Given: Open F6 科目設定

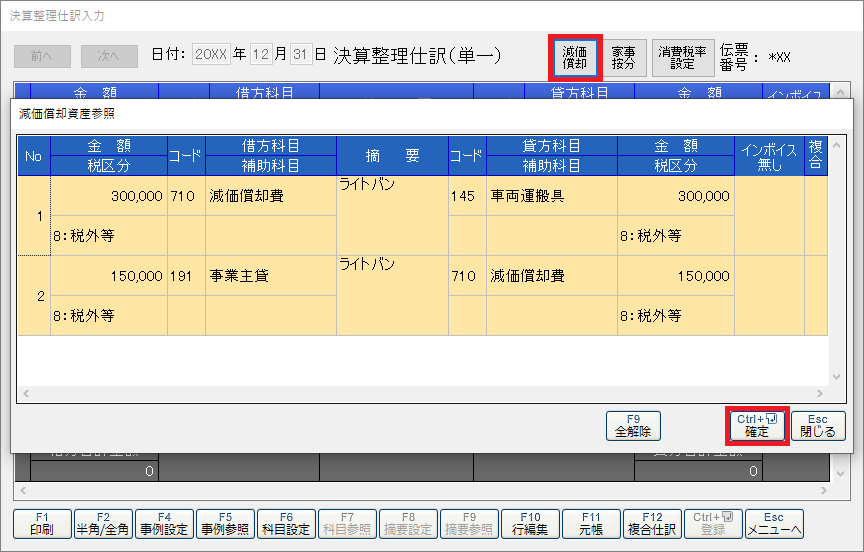Looking at the screenshot, I should point(285,523).
